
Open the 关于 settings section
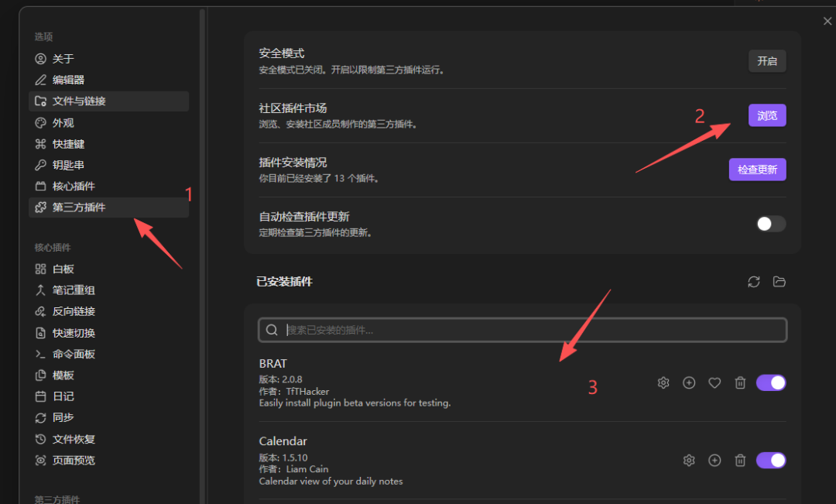click(x=109, y=59)
